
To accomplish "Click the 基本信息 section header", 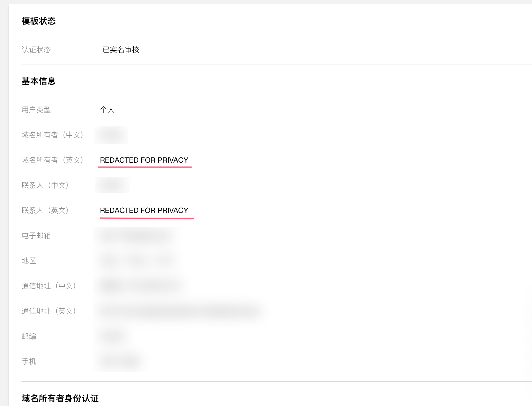I will pyautogui.click(x=38, y=81).
